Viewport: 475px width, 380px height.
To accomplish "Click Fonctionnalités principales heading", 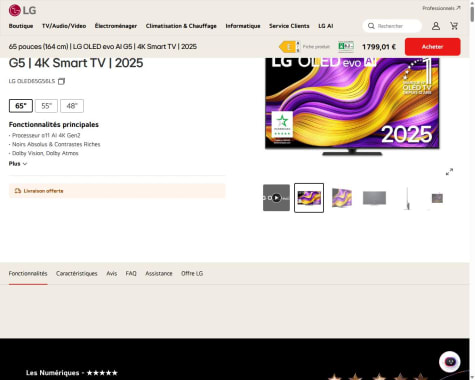I will [54, 125].
